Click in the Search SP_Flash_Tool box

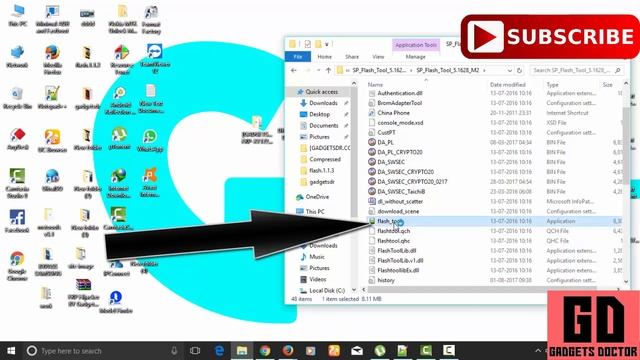[x=577, y=70]
